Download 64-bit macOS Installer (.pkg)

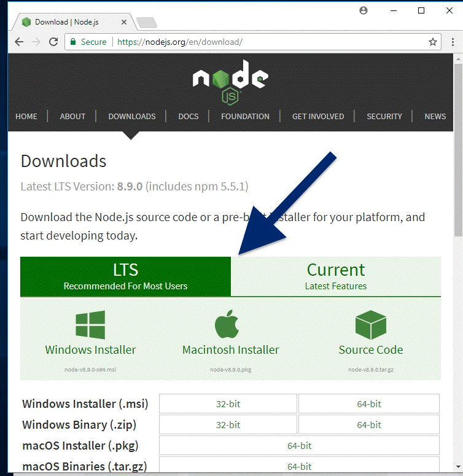(x=299, y=446)
